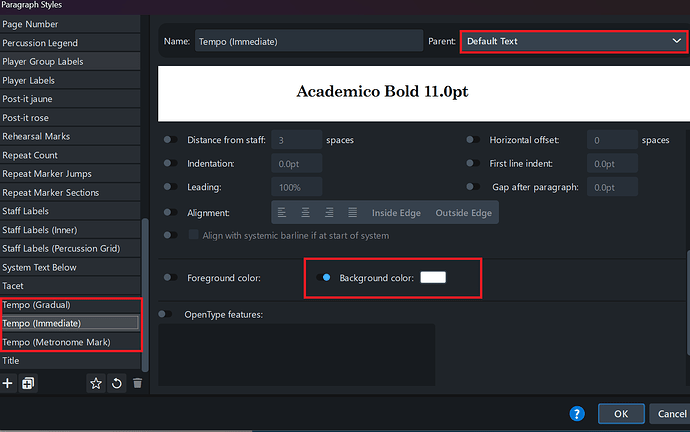Set alignment to left

pos(282,213)
